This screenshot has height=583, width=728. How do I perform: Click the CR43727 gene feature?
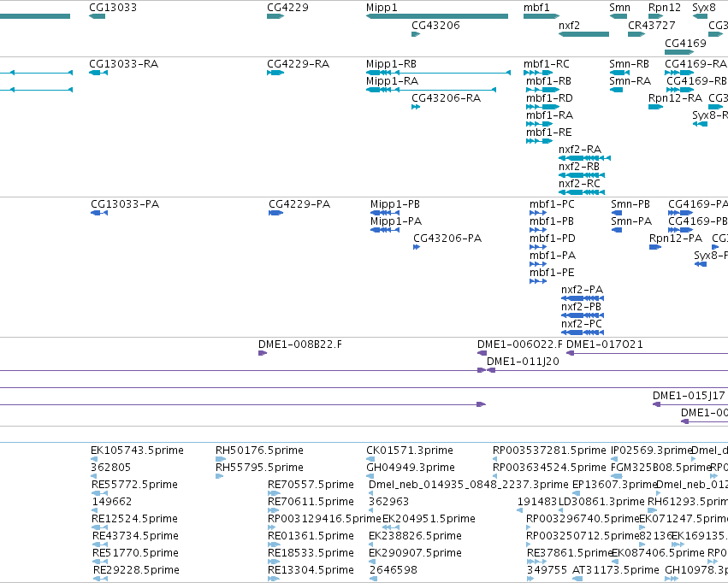(636, 34)
